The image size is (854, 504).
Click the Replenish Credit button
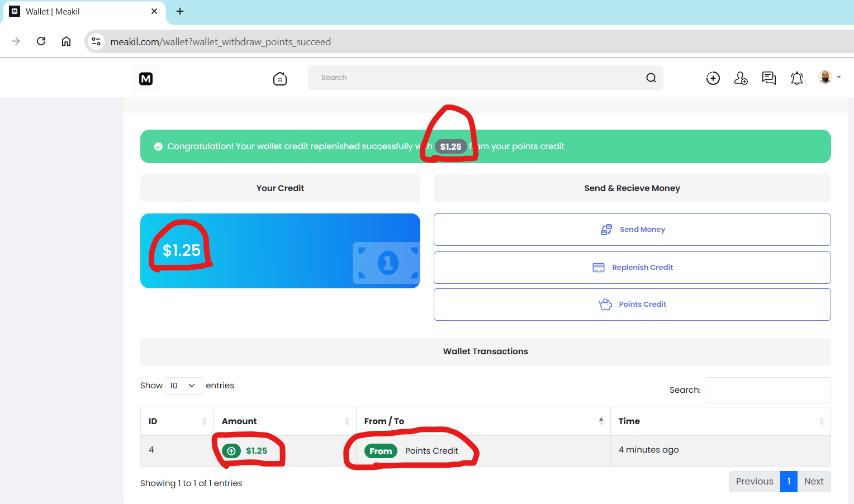pyautogui.click(x=632, y=268)
